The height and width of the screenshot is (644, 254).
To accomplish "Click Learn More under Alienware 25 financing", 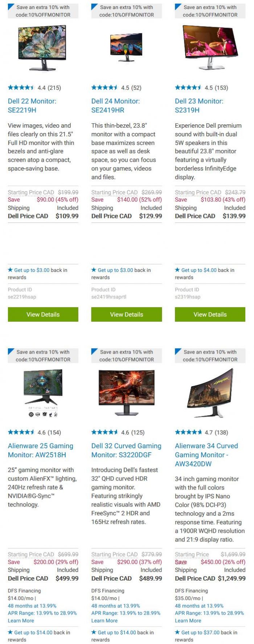I will (x=21, y=620).
